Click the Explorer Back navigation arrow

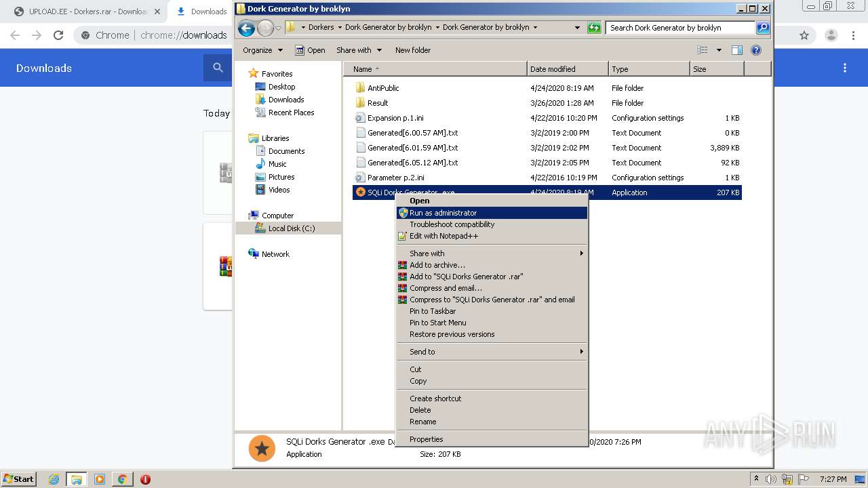coord(246,28)
